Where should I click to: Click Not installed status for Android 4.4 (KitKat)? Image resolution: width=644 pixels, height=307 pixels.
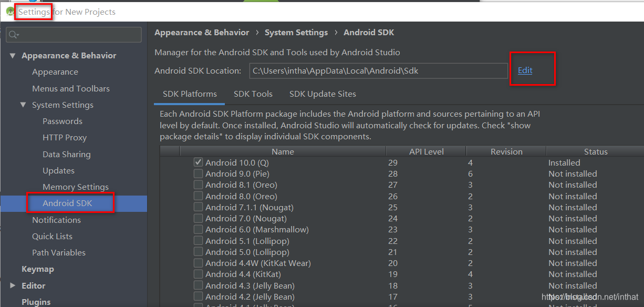point(573,274)
